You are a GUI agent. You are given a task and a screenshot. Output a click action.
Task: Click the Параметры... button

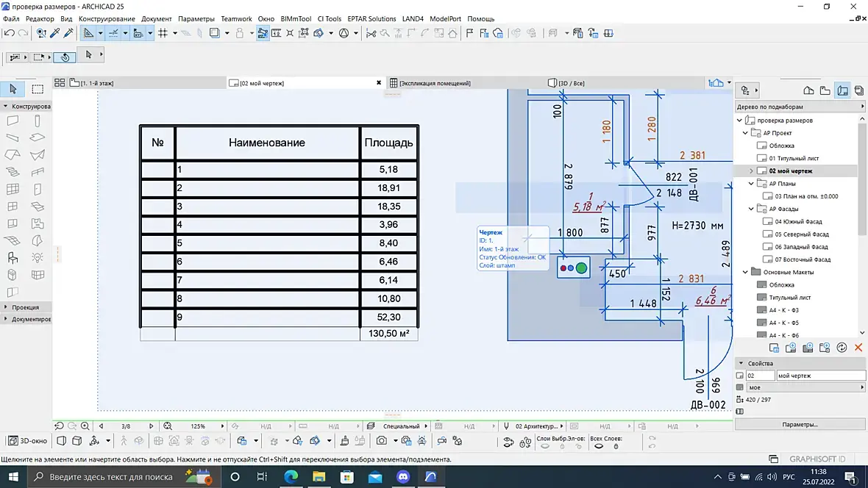pos(800,424)
